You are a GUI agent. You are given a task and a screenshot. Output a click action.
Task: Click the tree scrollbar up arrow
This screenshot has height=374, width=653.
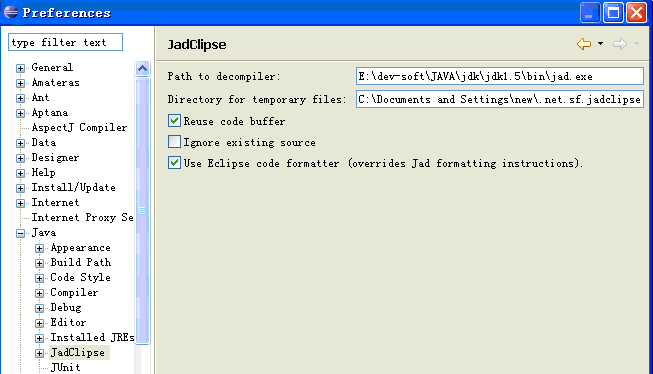[142, 68]
